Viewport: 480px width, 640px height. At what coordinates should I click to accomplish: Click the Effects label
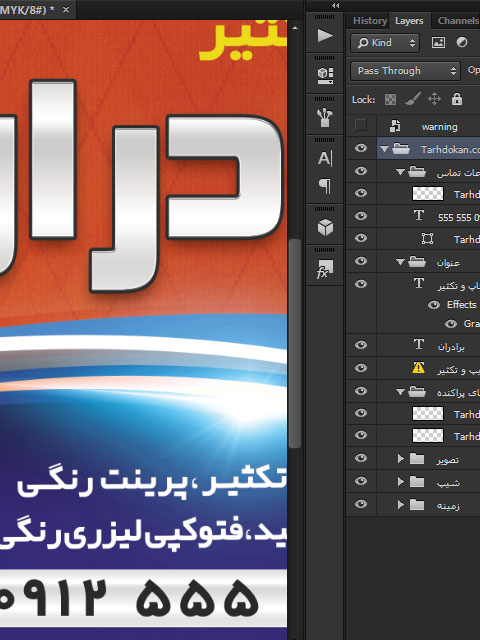462,305
